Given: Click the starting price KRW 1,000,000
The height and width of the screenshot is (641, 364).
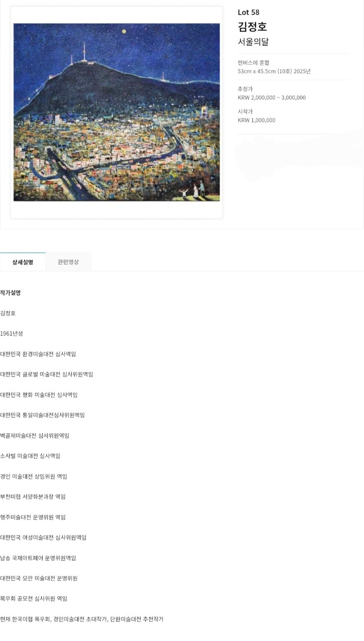Looking at the screenshot, I should (256, 120).
